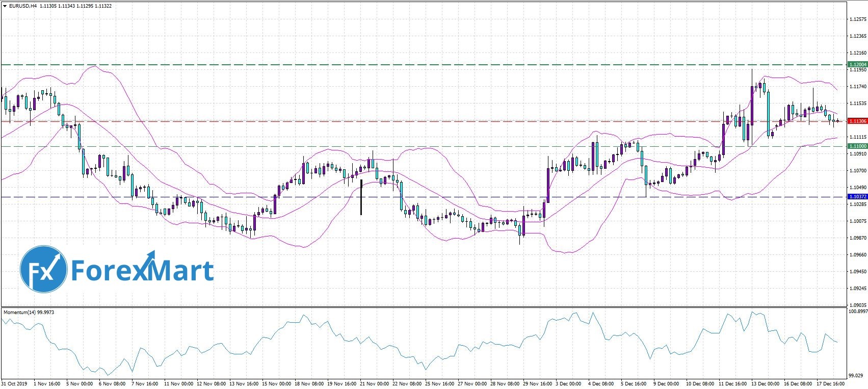Click the 31 Oct 2019 date label
Screen dimensions: 868x389
click(14, 383)
